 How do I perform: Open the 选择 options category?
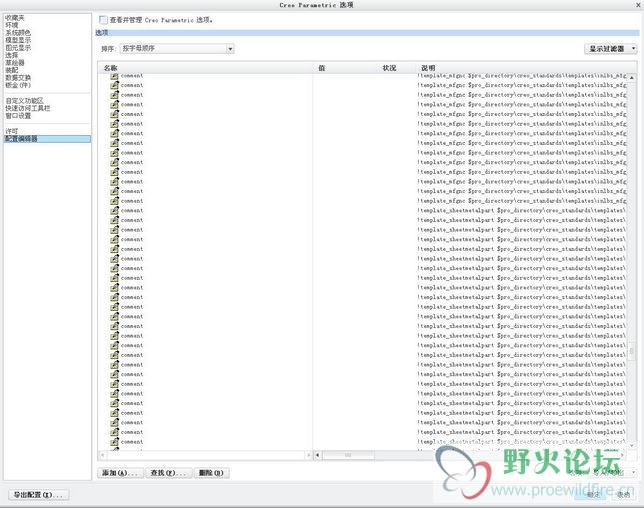[12, 55]
